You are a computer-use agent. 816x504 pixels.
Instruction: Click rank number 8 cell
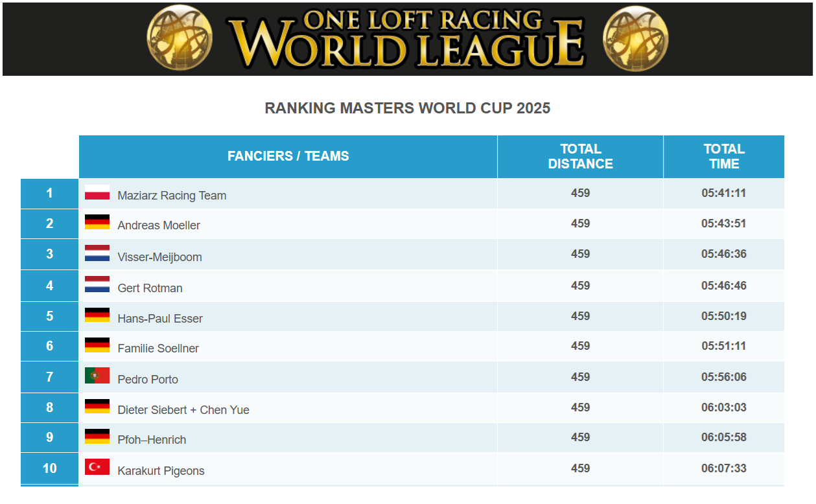coord(49,407)
